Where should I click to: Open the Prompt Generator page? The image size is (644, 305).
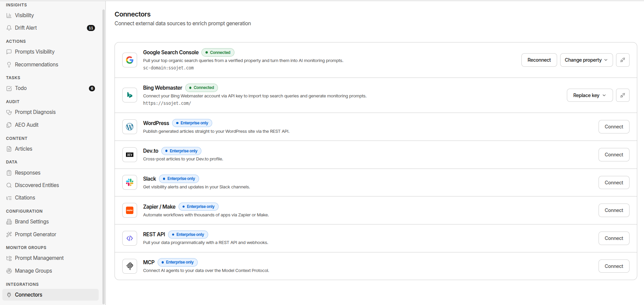tap(51, 235)
